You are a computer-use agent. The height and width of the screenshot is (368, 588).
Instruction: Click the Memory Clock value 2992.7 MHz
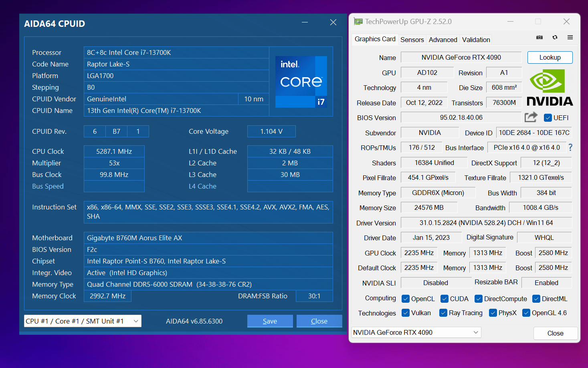(x=107, y=296)
